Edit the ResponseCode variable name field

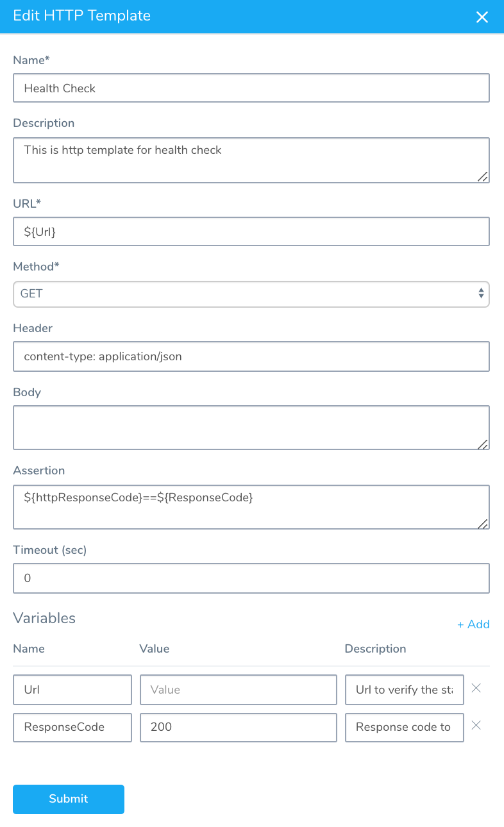tap(72, 727)
